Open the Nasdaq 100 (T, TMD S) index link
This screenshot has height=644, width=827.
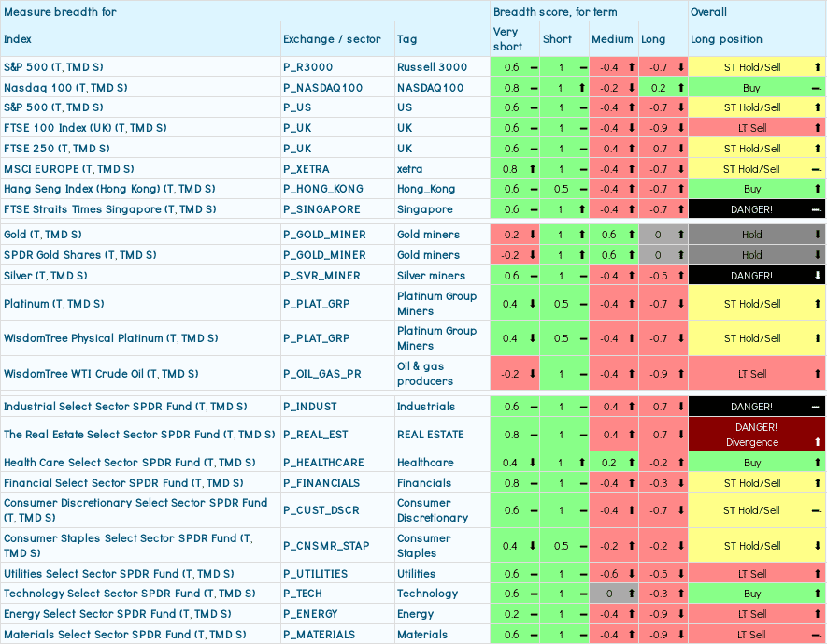[x=65, y=88]
